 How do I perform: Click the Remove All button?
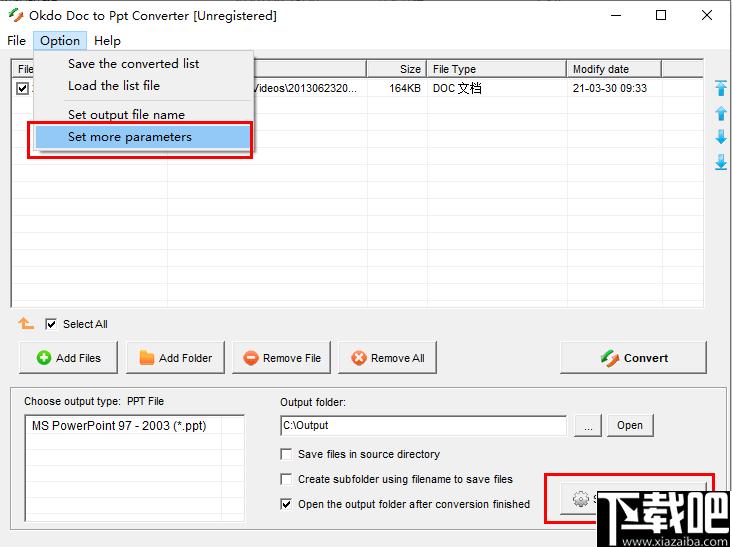coord(387,358)
